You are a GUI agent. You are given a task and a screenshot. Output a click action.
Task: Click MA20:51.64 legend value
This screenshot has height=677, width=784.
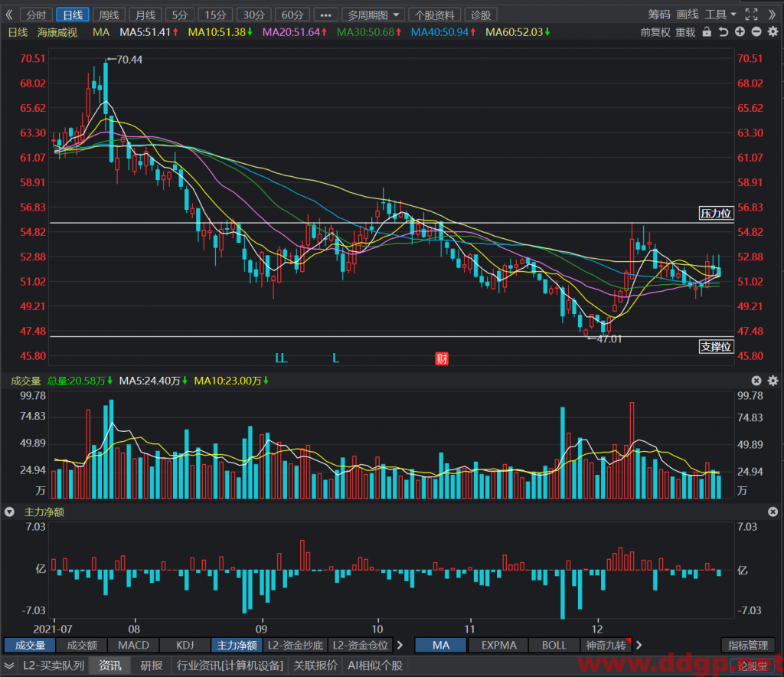(295, 32)
